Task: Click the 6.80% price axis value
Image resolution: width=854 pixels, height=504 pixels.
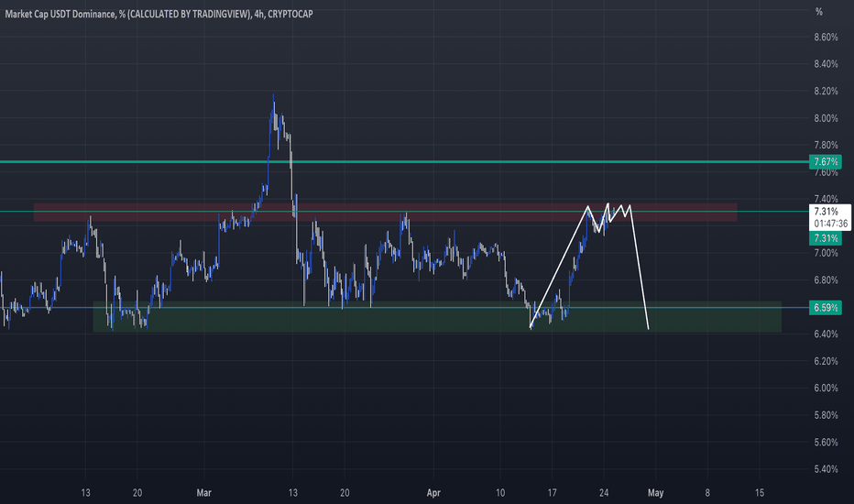Action: [x=826, y=280]
